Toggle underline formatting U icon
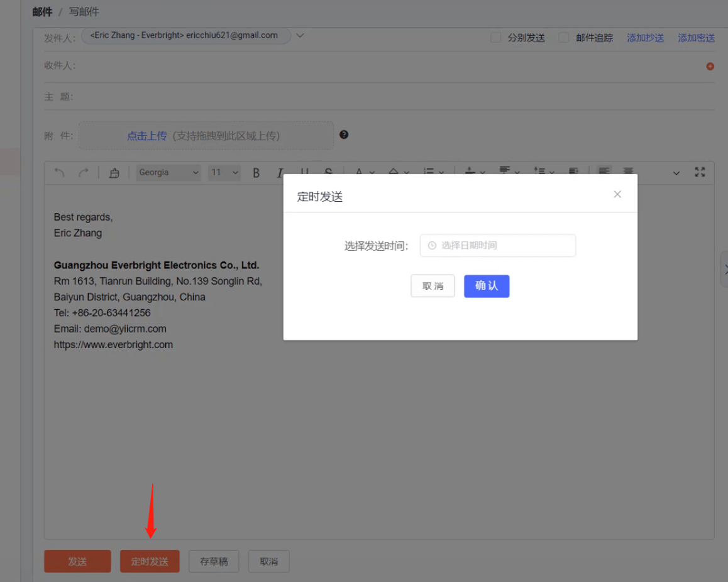Viewport: 728px width, 582px height. (304, 171)
